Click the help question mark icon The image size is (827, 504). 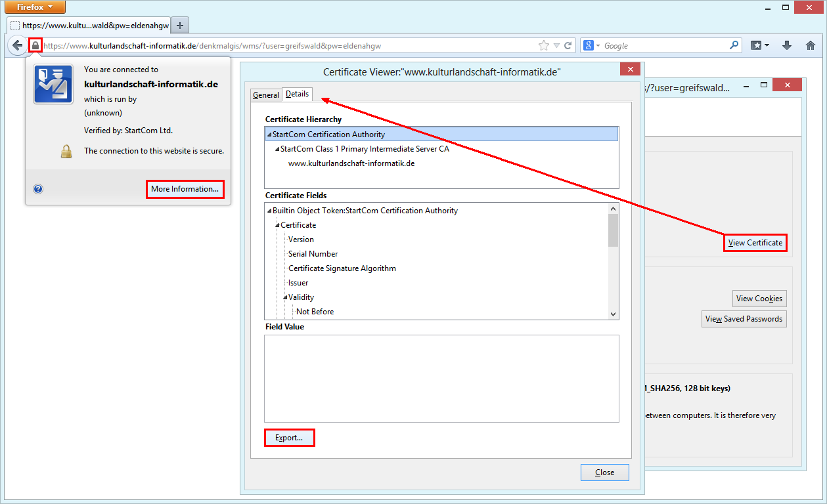coord(38,188)
